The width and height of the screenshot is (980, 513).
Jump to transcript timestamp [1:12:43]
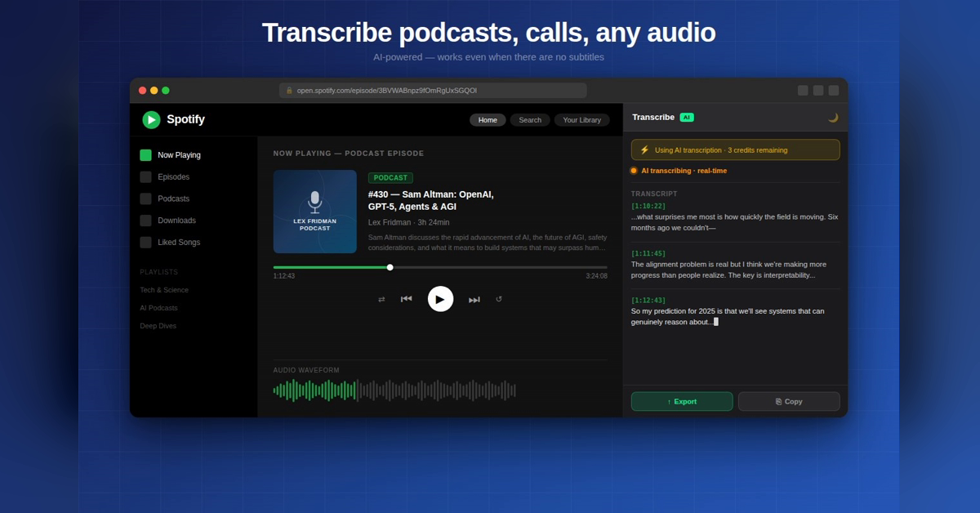tap(648, 300)
